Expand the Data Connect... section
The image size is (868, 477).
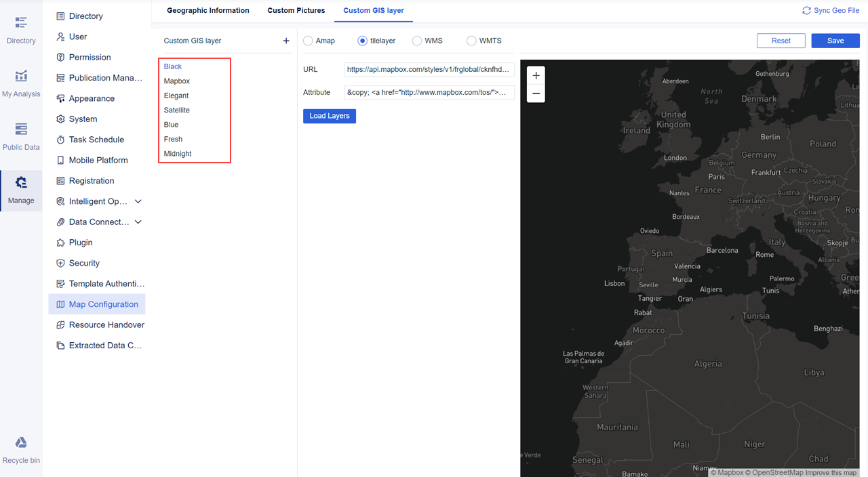pyautogui.click(x=138, y=222)
